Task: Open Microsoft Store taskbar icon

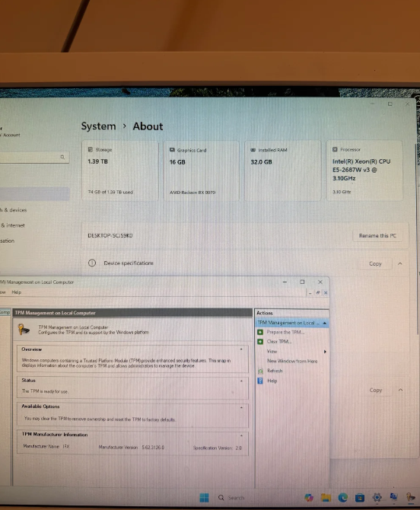Action: point(360,498)
